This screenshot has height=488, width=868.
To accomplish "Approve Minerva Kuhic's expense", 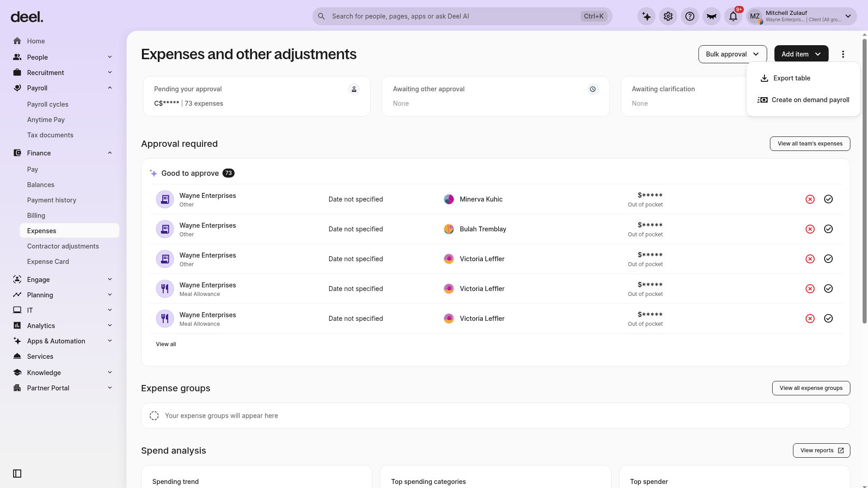I will pos(828,199).
